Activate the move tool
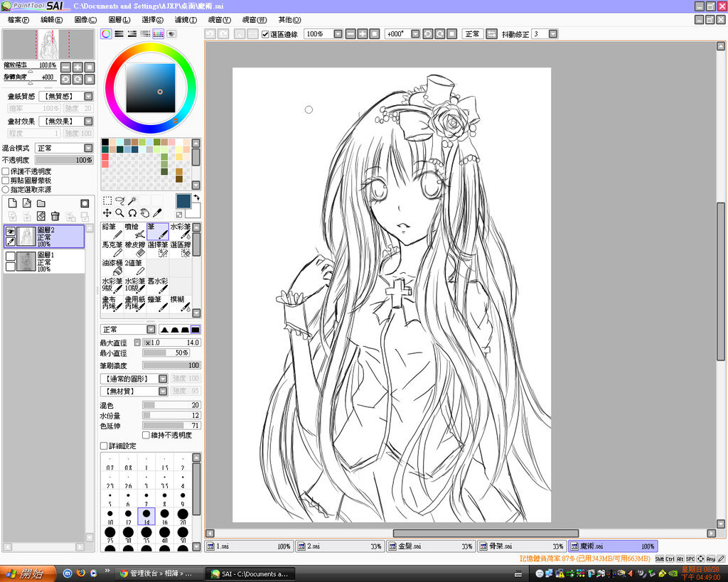 coord(107,213)
